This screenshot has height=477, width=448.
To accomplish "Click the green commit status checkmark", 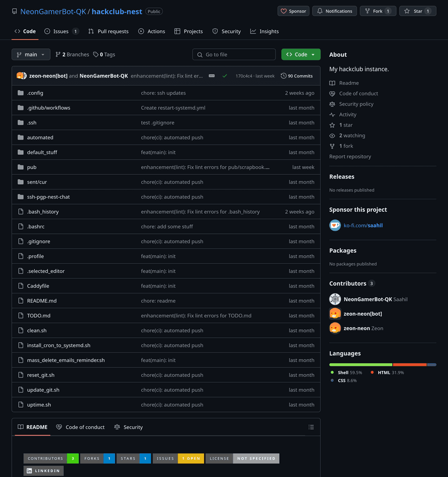I will point(225,76).
